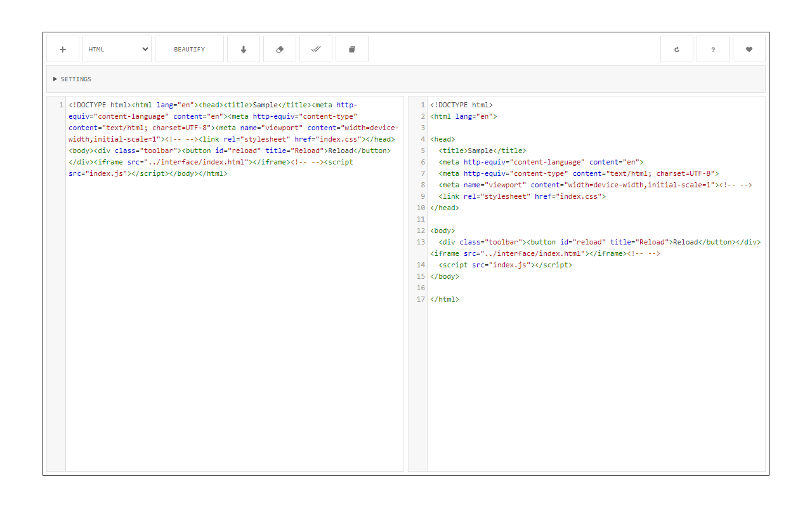Open the HTML language dropdown
This screenshot has width=812, height=508.
point(117,49)
